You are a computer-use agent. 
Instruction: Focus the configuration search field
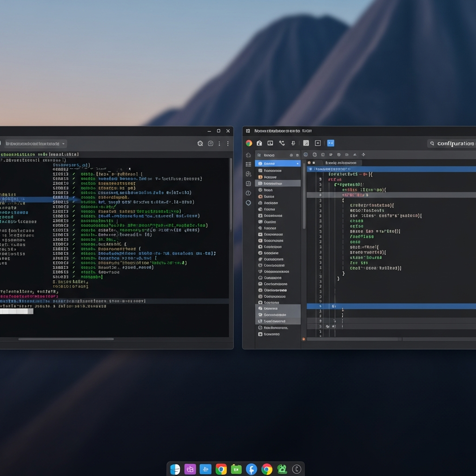pos(452,144)
